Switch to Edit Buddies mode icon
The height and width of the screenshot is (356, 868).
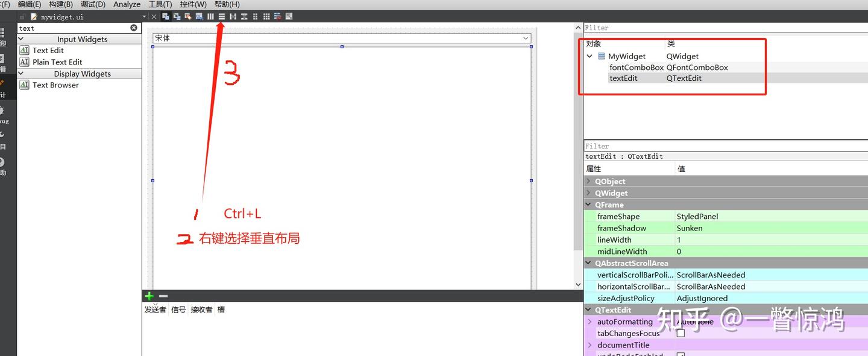click(x=188, y=16)
